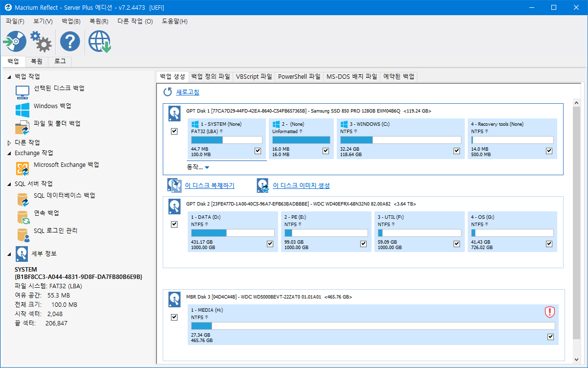Image resolution: width=588 pixels, height=368 pixels.
Task: Click the 이 디스크 복제하기 link
Action: point(210,185)
